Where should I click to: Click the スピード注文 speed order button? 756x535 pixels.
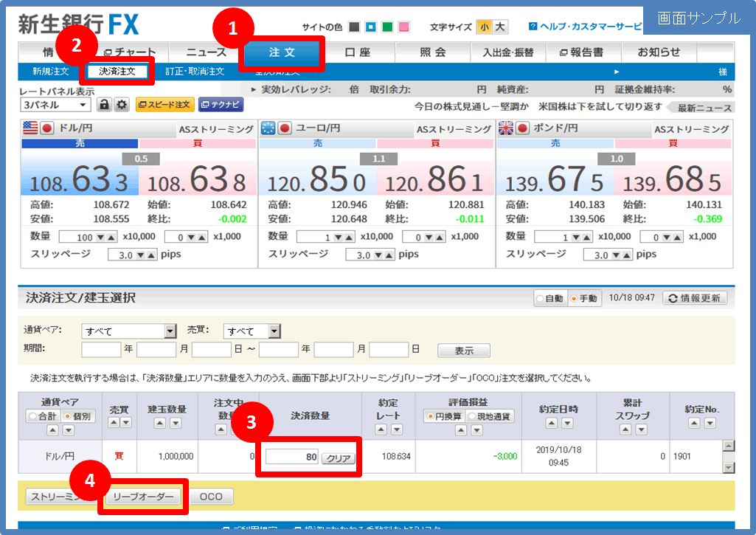pos(164,105)
